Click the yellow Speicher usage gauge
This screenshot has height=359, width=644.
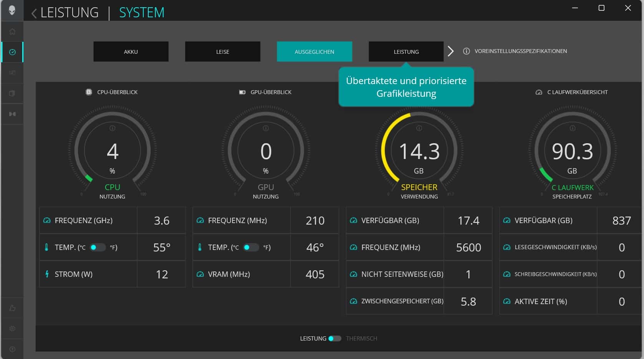tap(419, 152)
